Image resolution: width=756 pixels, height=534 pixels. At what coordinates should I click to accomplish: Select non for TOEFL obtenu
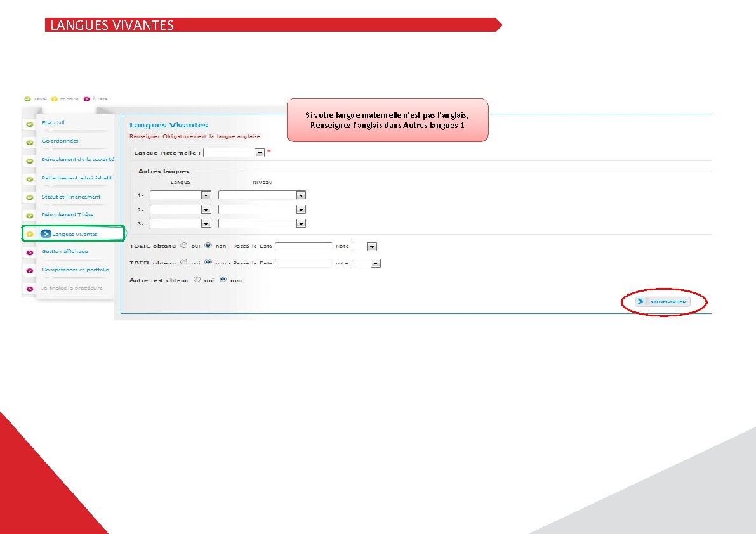pyautogui.click(x=208, y=263)
